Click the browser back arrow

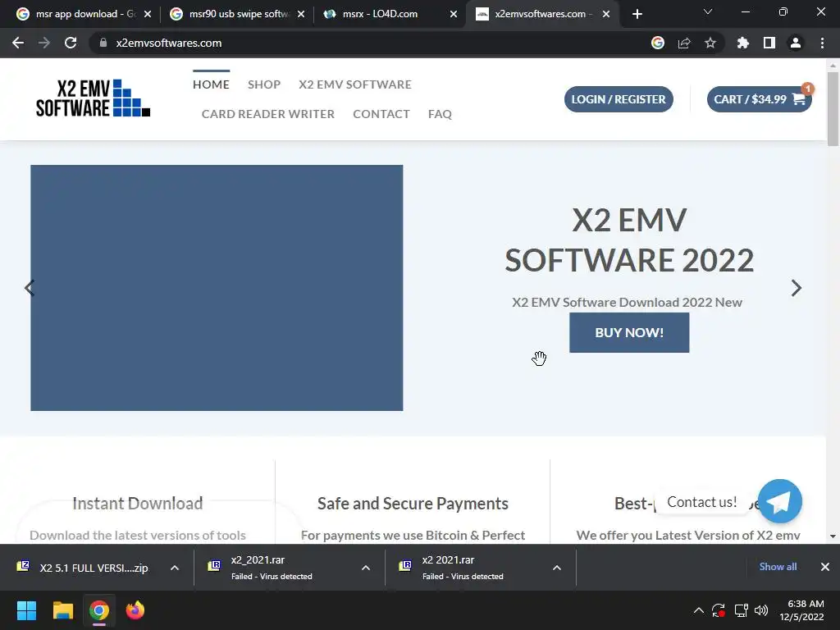coord(18,43)
